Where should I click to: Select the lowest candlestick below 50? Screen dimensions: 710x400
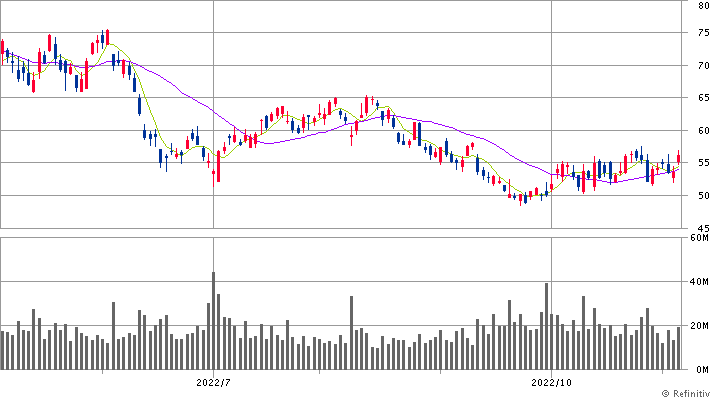(523, 199)
